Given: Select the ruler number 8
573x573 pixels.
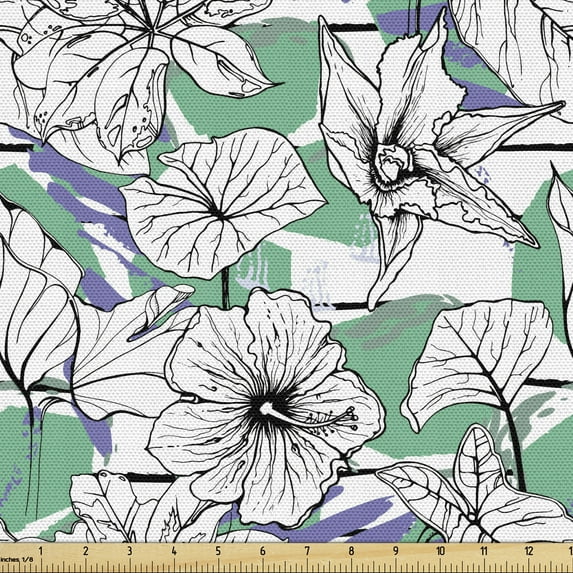Looking at the screenshot, I should [x=351, y=551].
